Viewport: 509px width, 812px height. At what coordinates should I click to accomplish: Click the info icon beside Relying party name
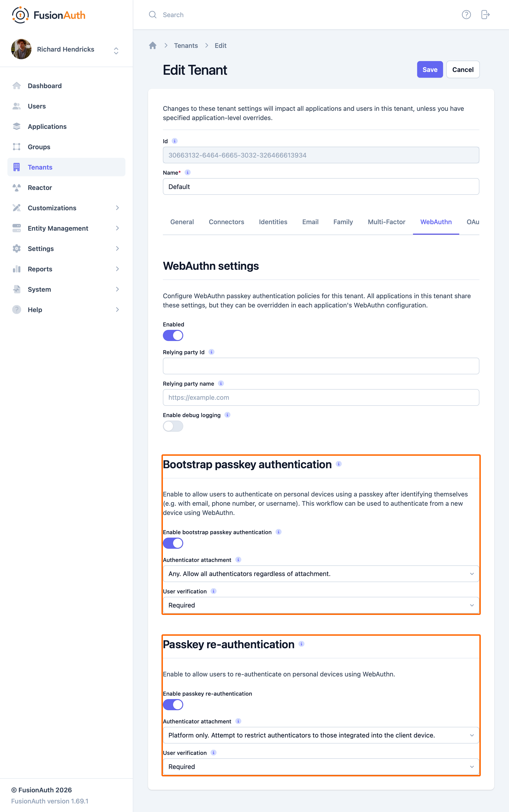pos(221,383)
